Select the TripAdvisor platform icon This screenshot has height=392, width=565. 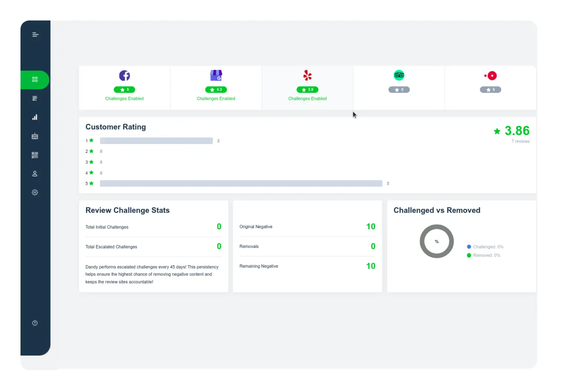399,75
